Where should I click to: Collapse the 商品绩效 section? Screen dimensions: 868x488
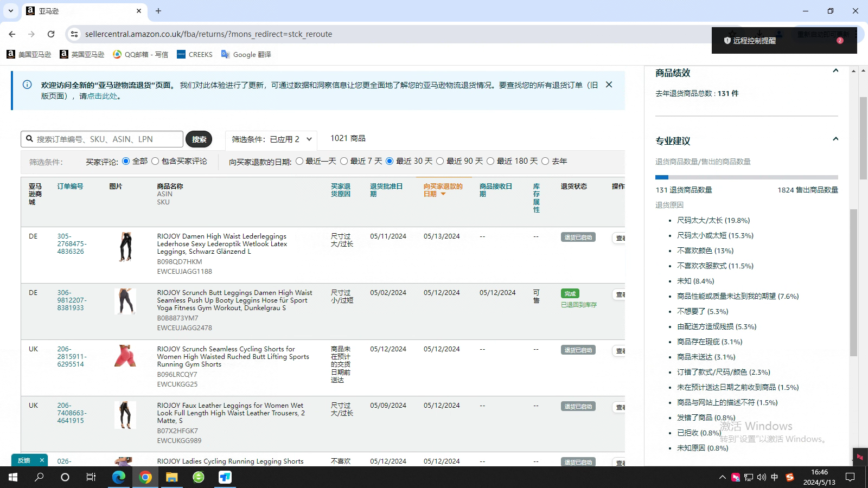[x=835, y=71]
